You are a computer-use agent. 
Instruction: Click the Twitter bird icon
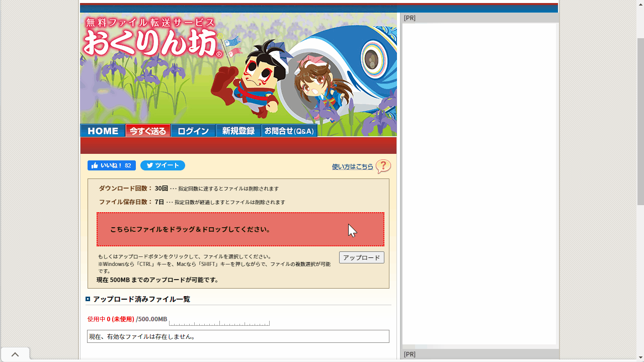point(149,165)
